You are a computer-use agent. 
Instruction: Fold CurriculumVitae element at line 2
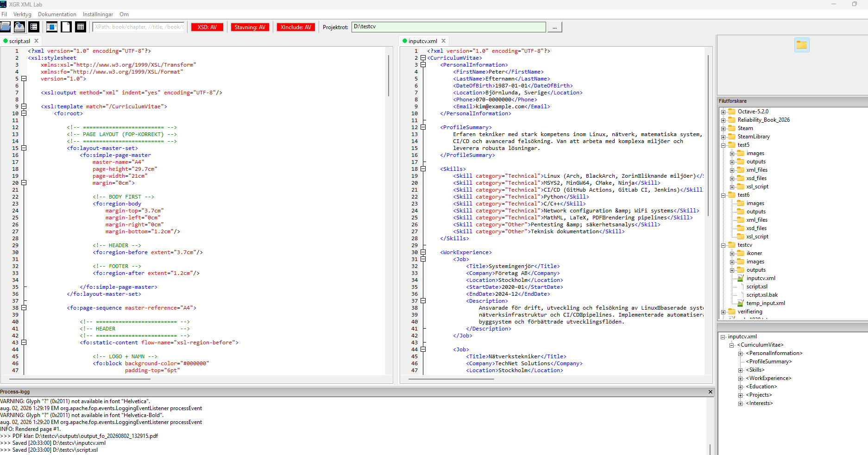423,58
